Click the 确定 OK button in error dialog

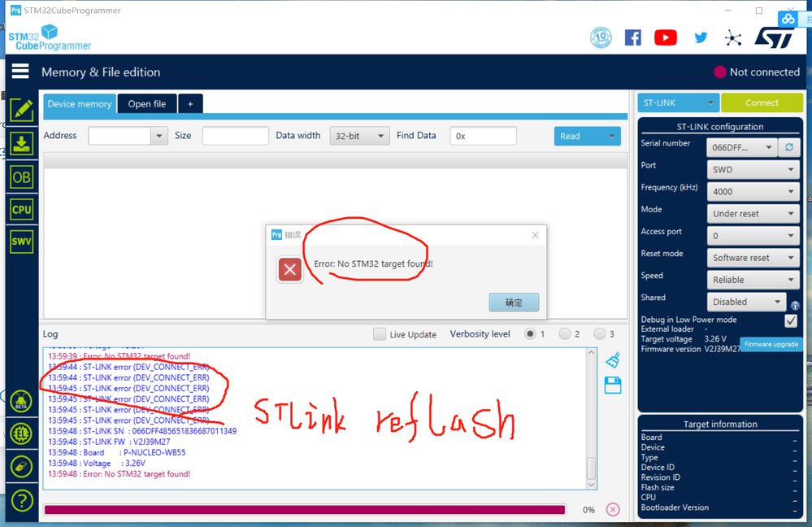point(514,302)
